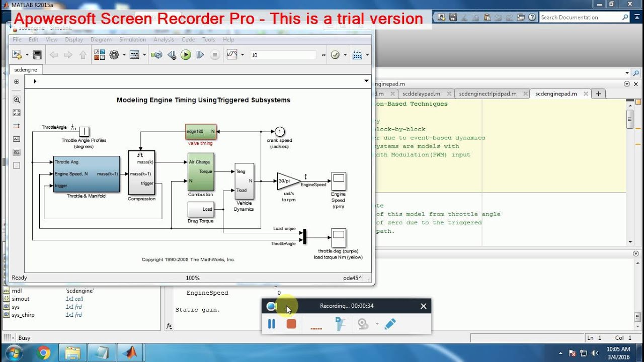The width and height of the screenshot is (644, 362).
Task: Open the Model Explorer dropdown arrow
Action: (144, 55)
